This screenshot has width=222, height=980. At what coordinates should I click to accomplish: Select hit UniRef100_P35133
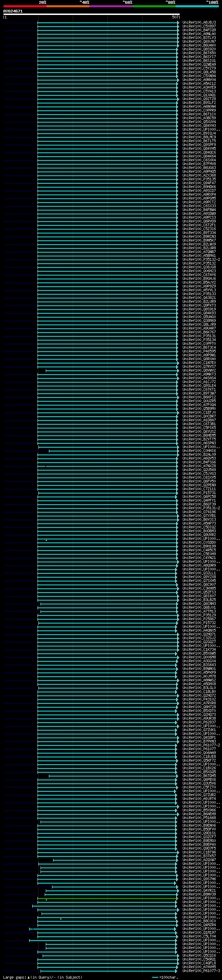tap(199, 294)
